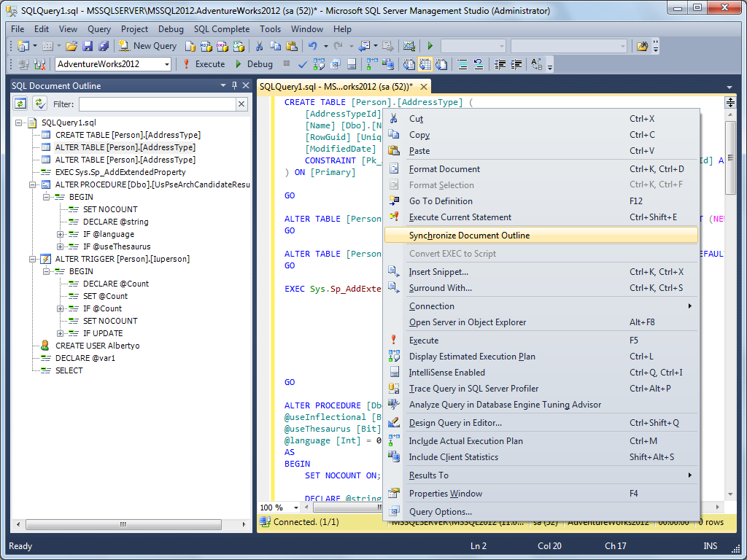Expand the IF UPDATE node
The image size is (747, 560).
tap(60, 333)
